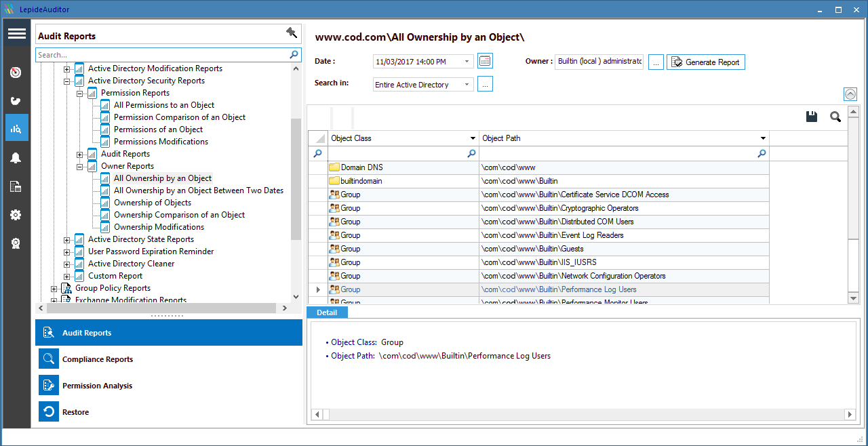Screen dimensions: 868x446
Task: Select Ownership of Objects report
Action: pos(153,203)
